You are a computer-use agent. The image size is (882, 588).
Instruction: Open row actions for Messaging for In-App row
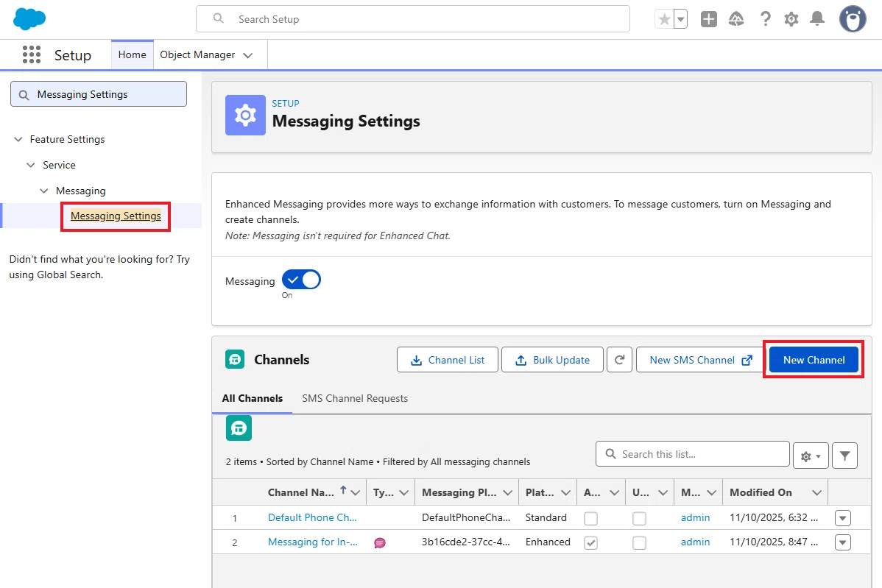click(843, 542)
